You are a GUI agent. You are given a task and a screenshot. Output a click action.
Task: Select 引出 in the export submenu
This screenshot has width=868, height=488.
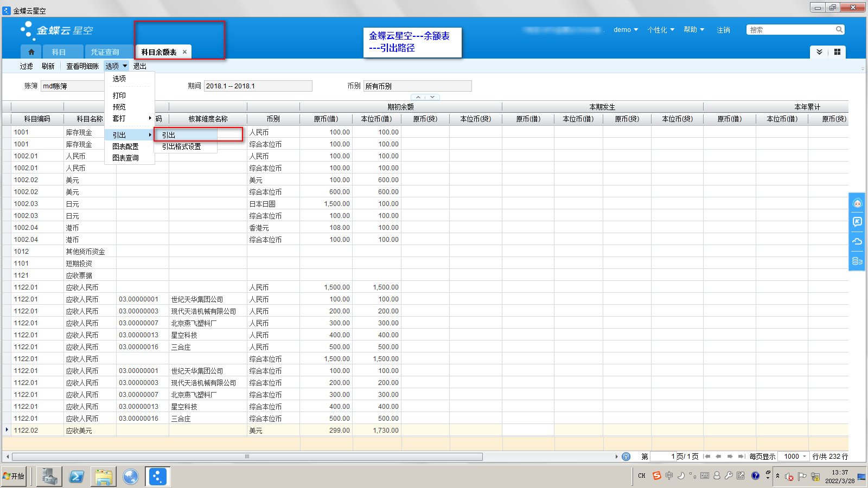click(169, 135)
